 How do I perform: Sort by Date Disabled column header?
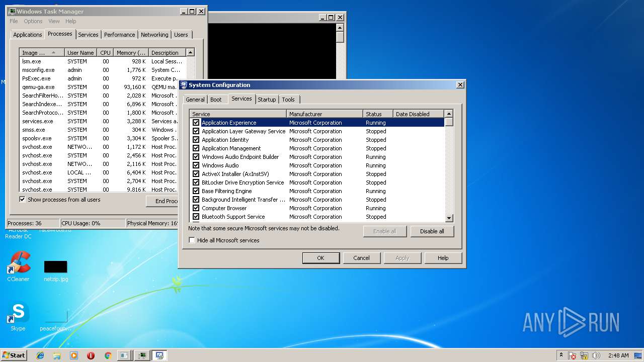click(419, 114)
